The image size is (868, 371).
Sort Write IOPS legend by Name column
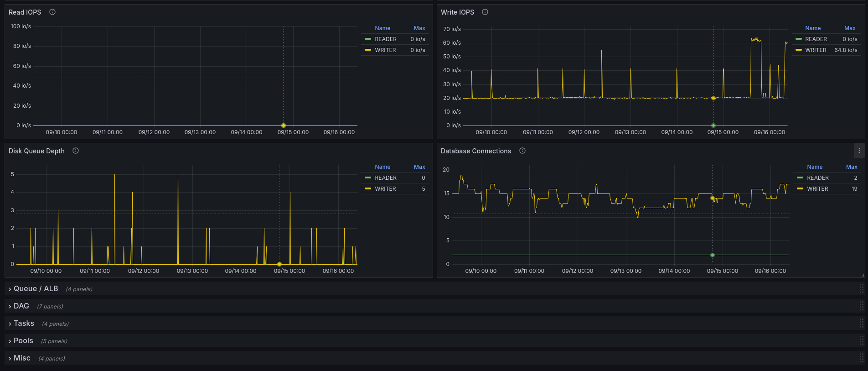tap(813, 28)
